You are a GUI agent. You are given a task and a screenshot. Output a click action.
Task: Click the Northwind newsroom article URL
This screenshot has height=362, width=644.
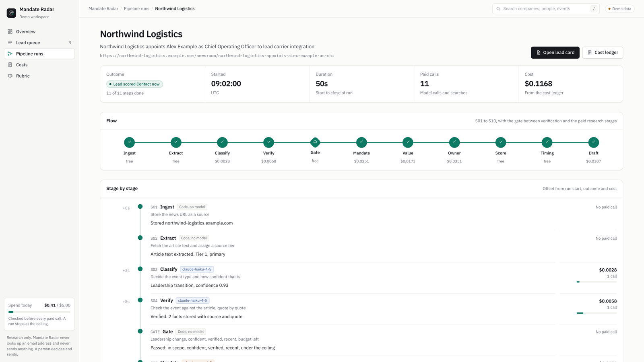coord(217,56)
